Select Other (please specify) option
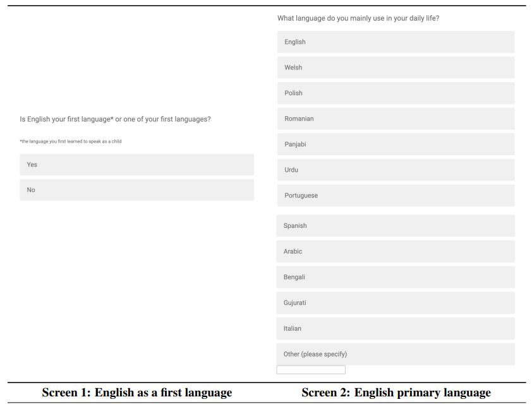 point(396,354)
